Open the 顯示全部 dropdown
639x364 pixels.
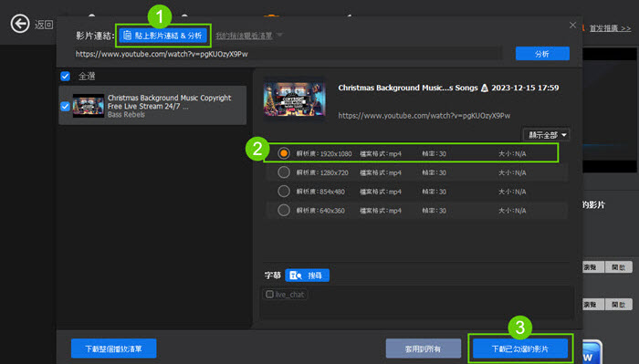point(546,135)
